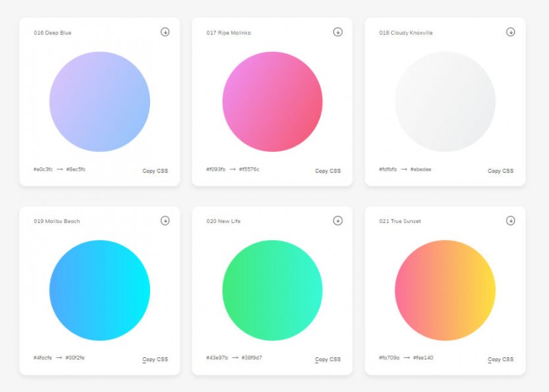549x392 pixels.
Task: Click the download icon on True Sunset card
Action: coord(511,220)
